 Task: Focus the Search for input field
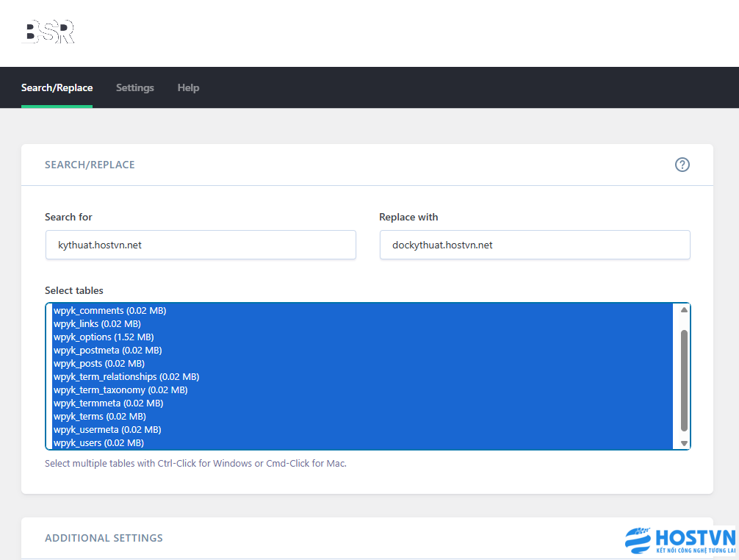[x=200, y=245]
